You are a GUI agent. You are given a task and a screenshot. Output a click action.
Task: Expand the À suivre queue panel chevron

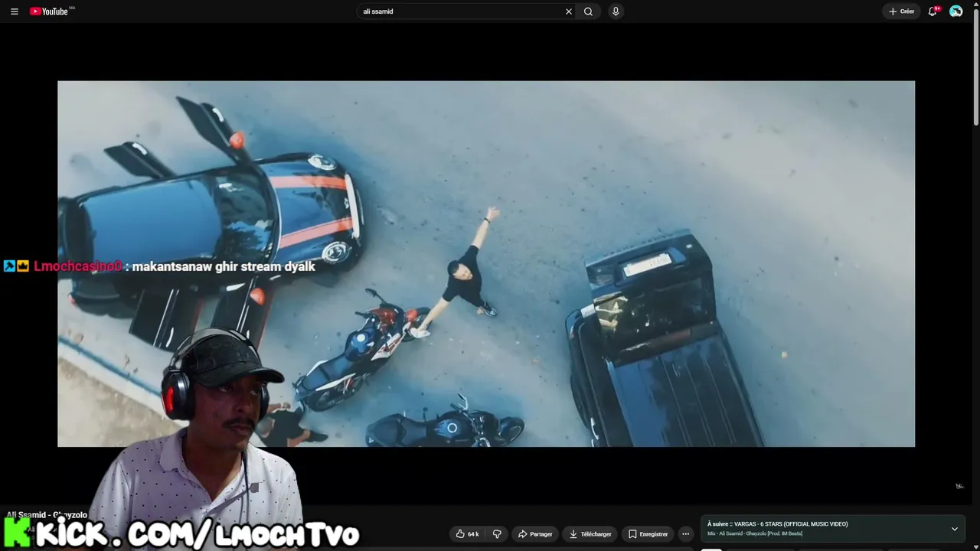click(955, 529)
